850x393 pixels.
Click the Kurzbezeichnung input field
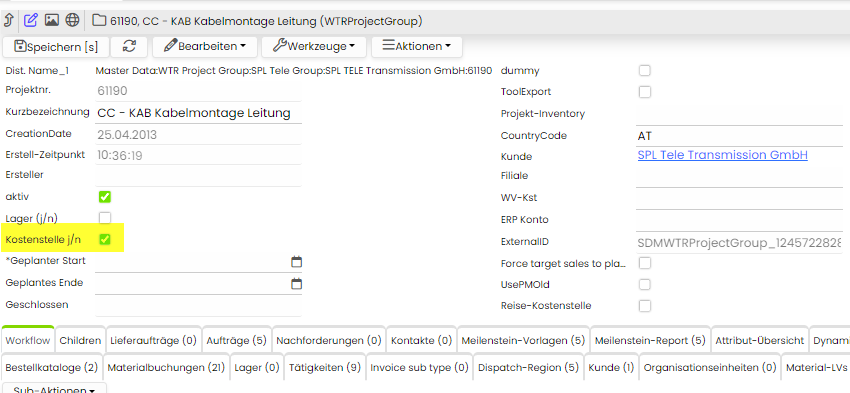[198, 113]
